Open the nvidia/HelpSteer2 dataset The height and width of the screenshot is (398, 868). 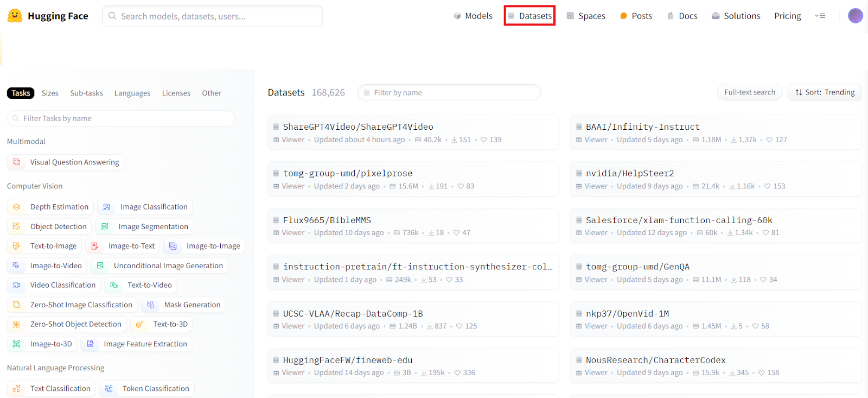point(716,179)
